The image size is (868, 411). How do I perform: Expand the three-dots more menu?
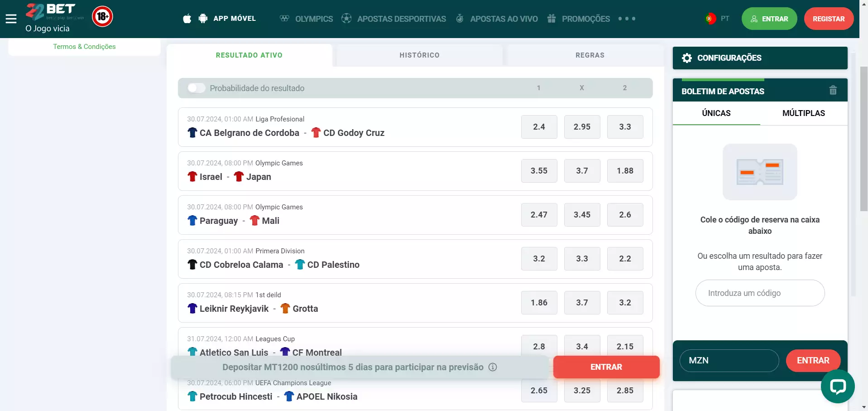tap(627, 19)
